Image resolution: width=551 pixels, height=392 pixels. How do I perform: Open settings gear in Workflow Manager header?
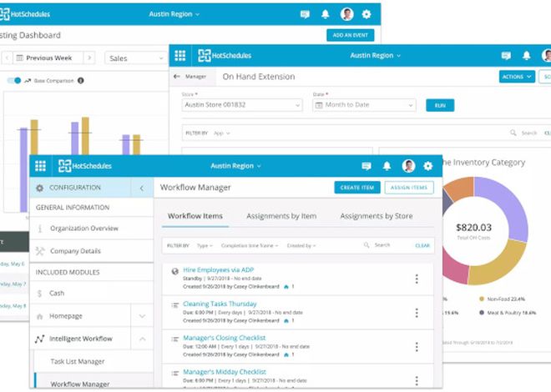(x=427, y=166)
